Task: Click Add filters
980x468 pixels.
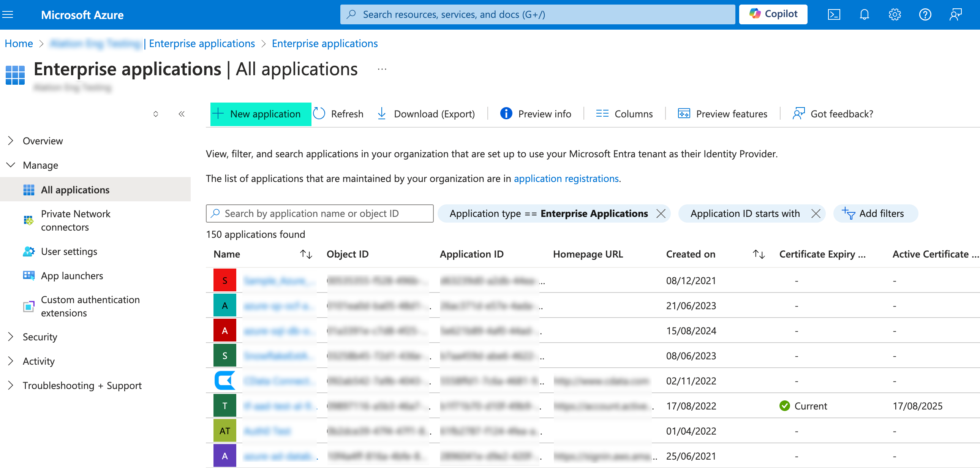Action: (x=876, y=213)
